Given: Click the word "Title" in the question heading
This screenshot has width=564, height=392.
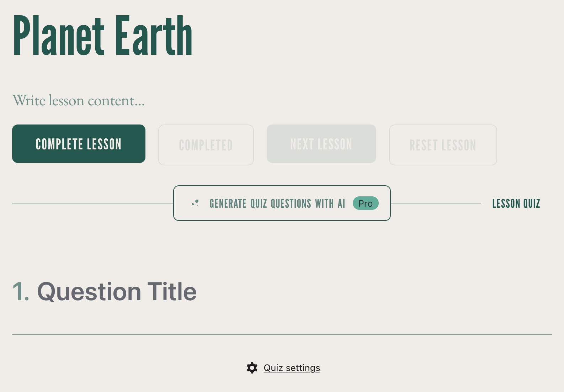Looking at the screenshot, I should (172, 292).
